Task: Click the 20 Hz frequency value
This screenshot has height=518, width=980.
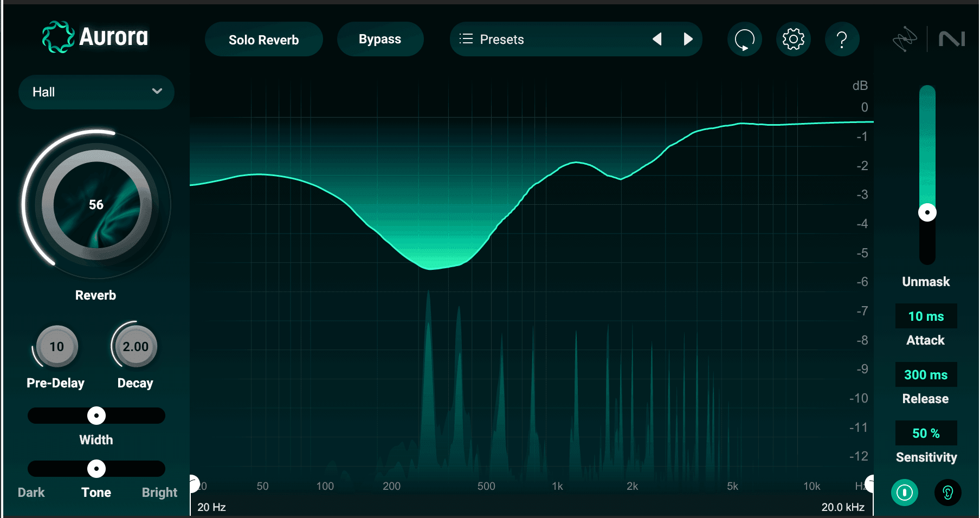Action: click(211, 507)
